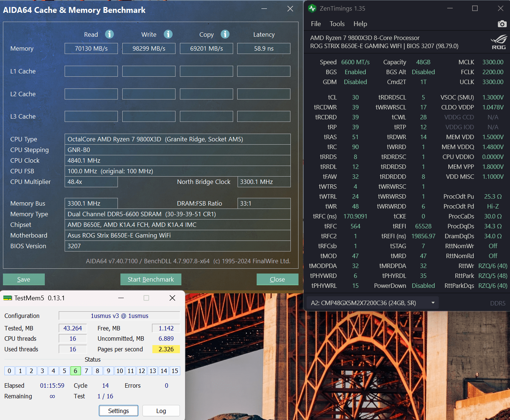
Task: Click the TestMem5 Configuration field
Action: coord(119,316)
